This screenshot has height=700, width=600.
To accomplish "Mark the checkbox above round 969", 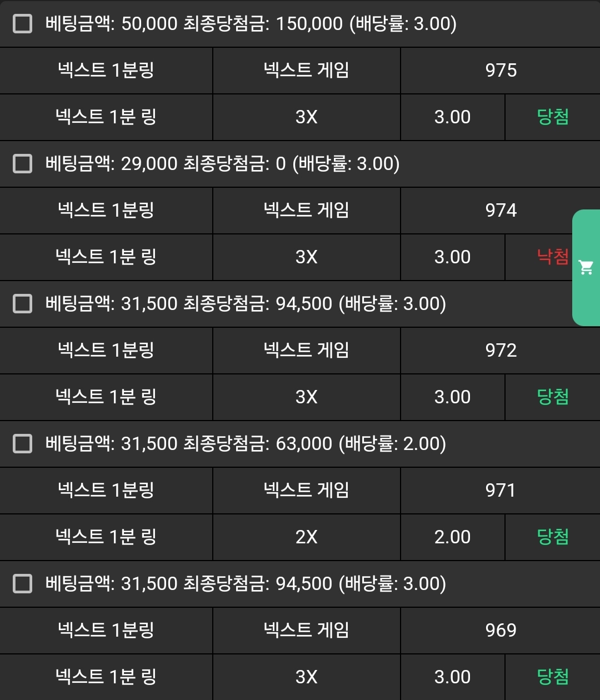I will (22, 584).
